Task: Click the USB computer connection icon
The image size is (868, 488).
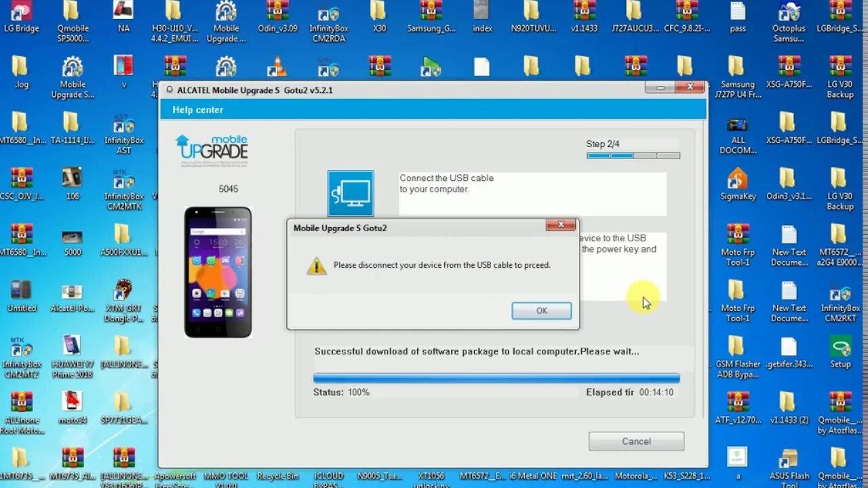Action: click(x=351, y=194)
